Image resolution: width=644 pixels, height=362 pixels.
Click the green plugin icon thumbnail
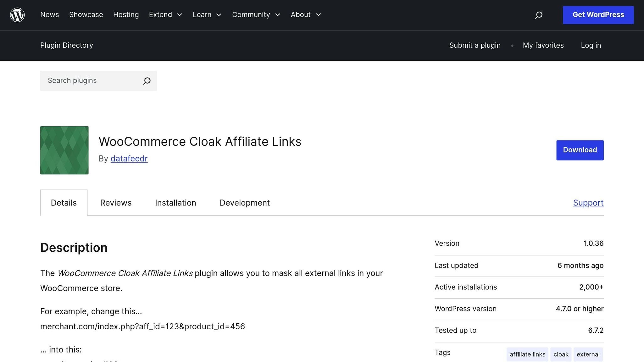(x=64, y=150)
